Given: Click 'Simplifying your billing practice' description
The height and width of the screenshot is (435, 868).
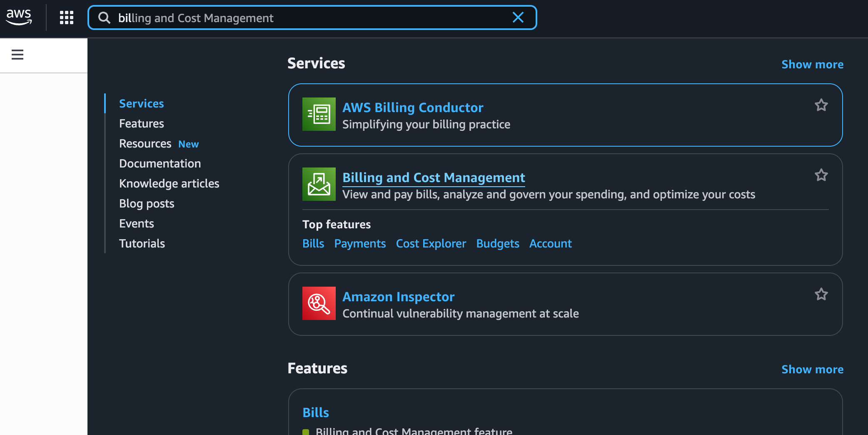Looking at the screenshot, I should point(426,124).
